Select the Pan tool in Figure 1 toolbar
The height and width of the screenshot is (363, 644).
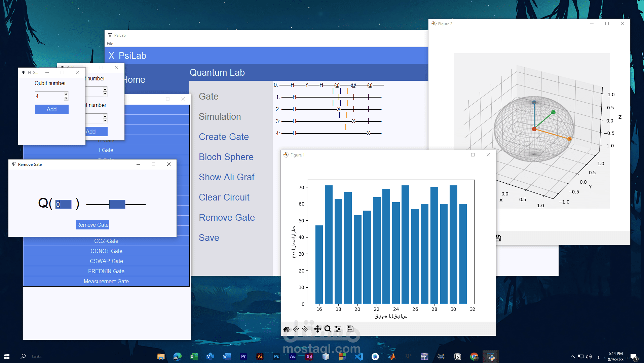click(317, 329)
